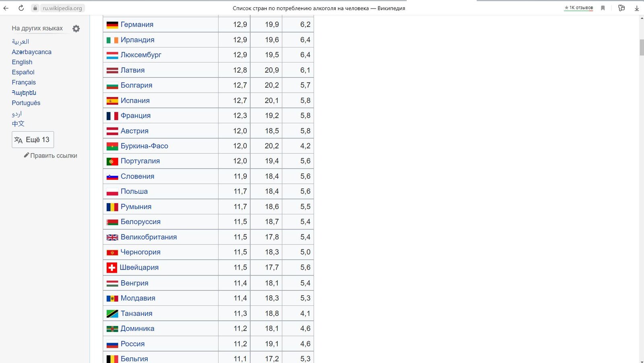Click the United Kingdom flag icon
The image size is (644, 363).
click(112, 237)
